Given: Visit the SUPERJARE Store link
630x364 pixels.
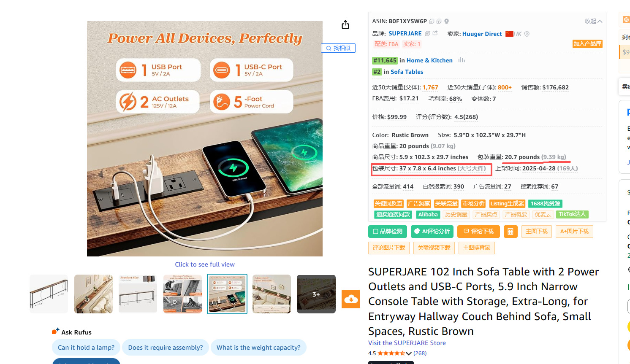Looking at the screenshot, I should coord(407,343).
